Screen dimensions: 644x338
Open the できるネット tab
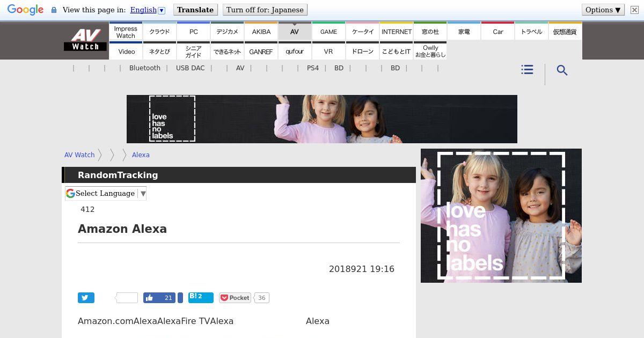(x=227, y=51)
